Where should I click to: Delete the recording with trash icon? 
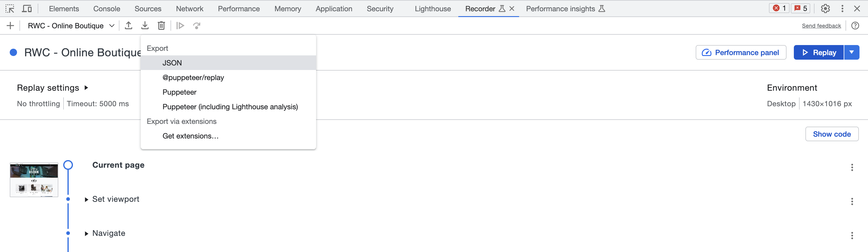pyautogui.click(x=161, y=26)
